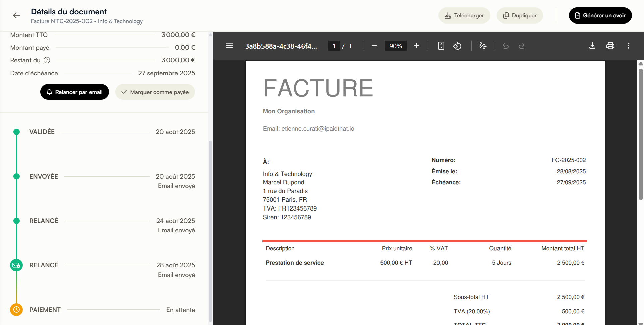Image resolution: width=644 pixels, height=325 pixels.
Task: Click Relancer par email button
Action: (74, 92)
